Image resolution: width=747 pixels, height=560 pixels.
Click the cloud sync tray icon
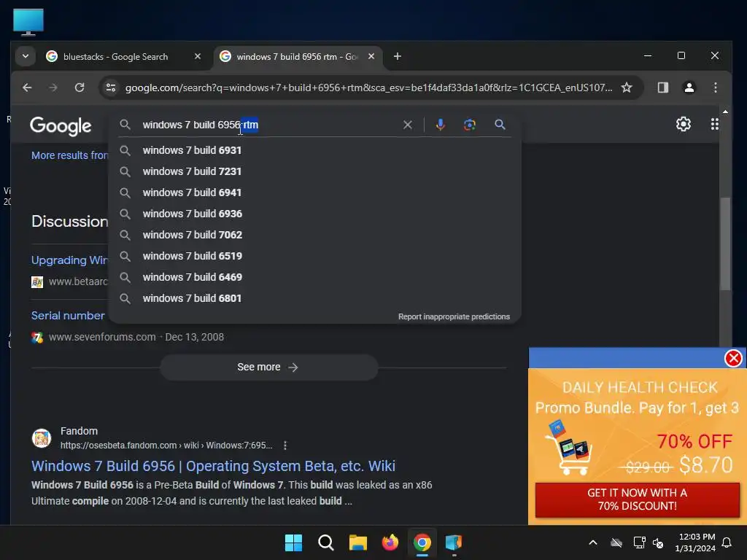click(x=616, y=542)
